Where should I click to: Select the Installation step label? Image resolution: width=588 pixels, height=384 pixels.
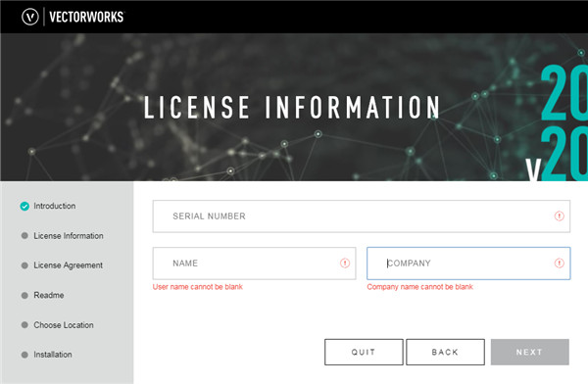click(x=53, y=355)
